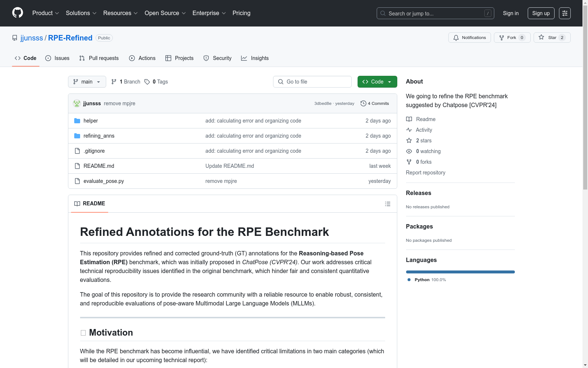This screenshot has width=588, height=368.
Task: Click the evaluate_pose.py file icon
Action: [77, 181]
